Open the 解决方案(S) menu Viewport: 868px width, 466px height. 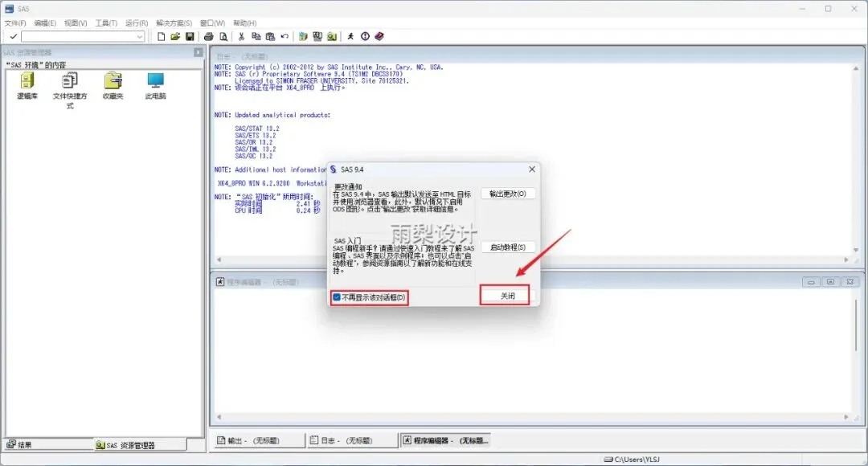[174, 23]
